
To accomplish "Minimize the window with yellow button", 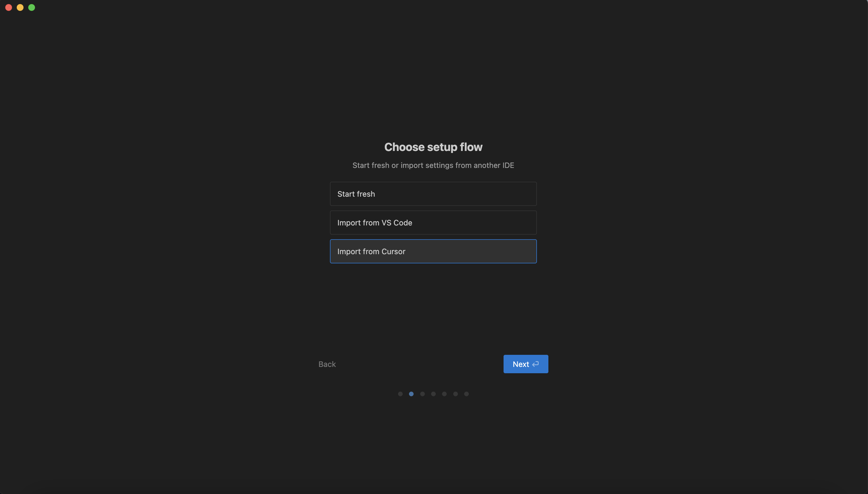I will tap(20, 7).
